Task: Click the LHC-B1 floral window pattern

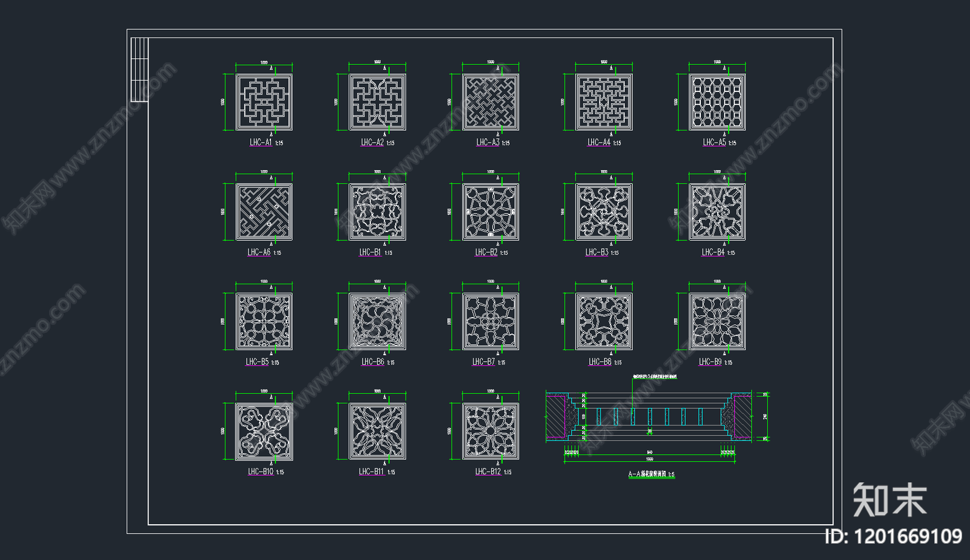Action: (x=377, y=212)
